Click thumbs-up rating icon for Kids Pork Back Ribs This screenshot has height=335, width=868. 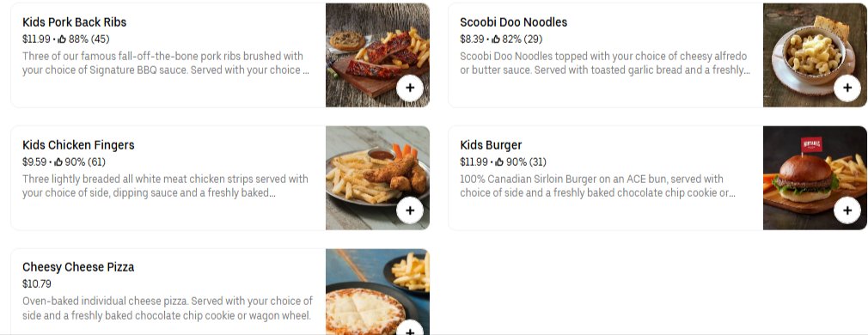pos(62,40)
